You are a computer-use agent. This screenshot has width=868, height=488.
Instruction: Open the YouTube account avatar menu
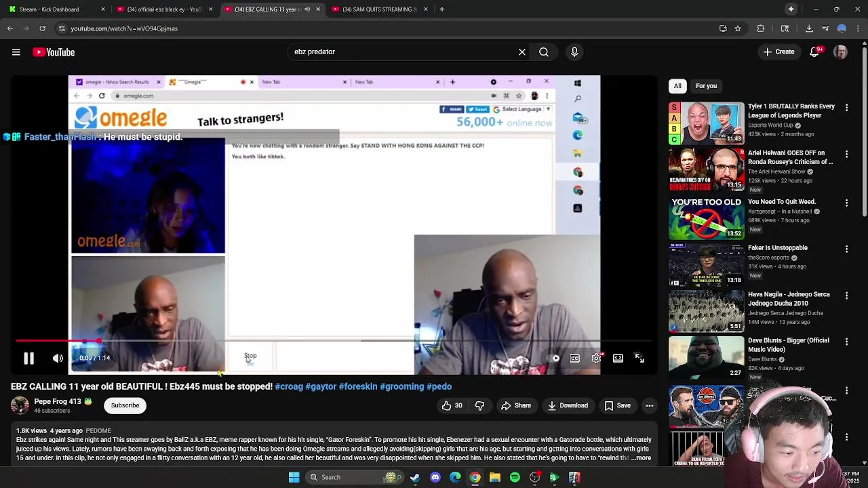pyautogui.click(x=840, y=52)
